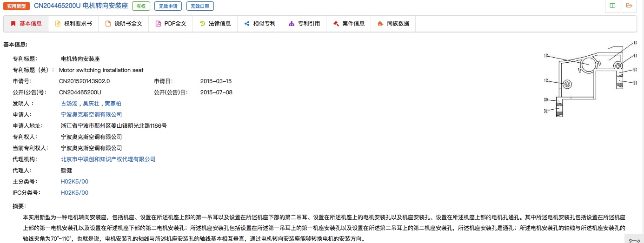644x243 pixels.
Task: Switch to the 权利要求书 tab
Action: 73,24
